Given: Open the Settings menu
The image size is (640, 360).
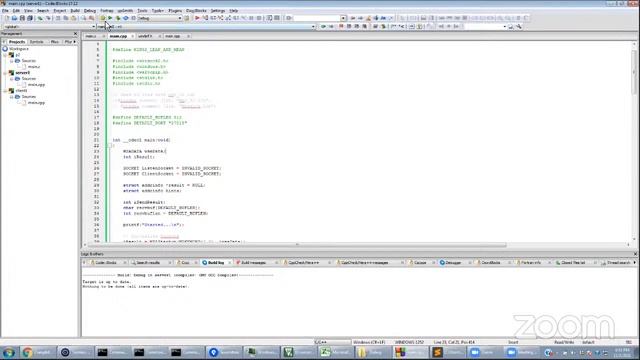Looking at the screenshot, I should tap(218, 11).
